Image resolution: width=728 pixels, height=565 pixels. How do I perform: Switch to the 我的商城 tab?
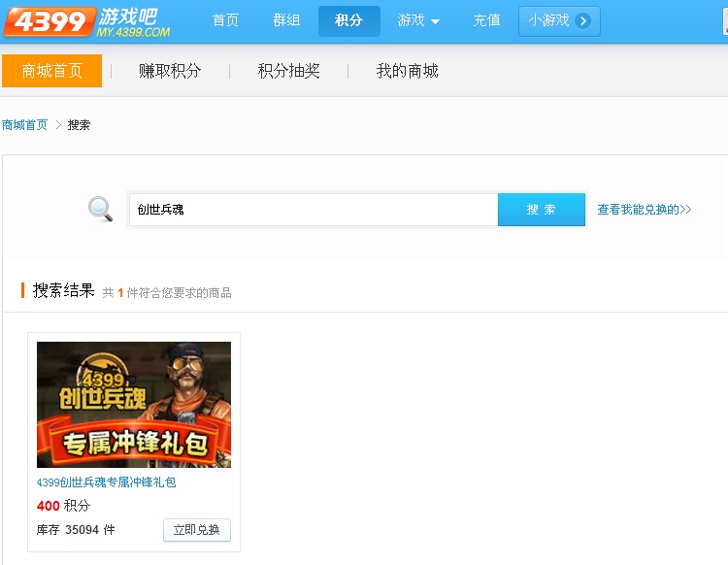tap(407, 71)
